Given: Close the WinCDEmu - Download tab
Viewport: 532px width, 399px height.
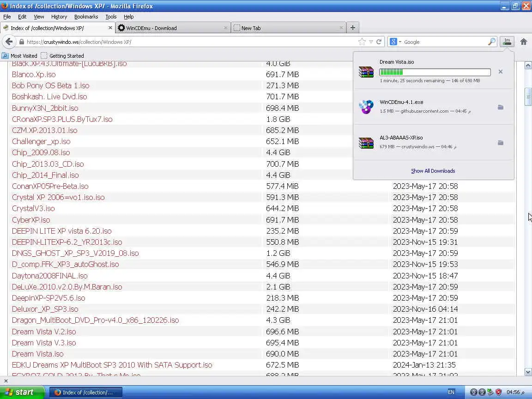Looking at the screenshot, I should click(x=226, y=28).
